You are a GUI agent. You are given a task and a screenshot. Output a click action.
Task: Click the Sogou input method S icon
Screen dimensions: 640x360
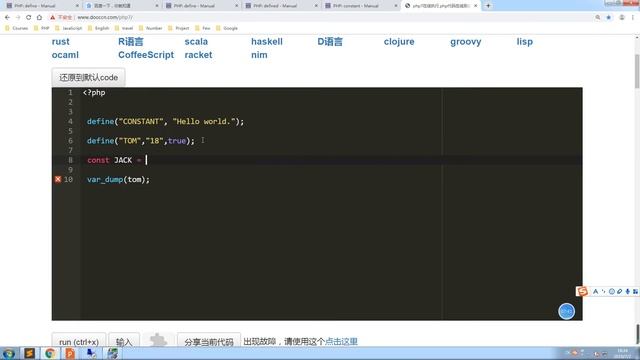(582, 291)
